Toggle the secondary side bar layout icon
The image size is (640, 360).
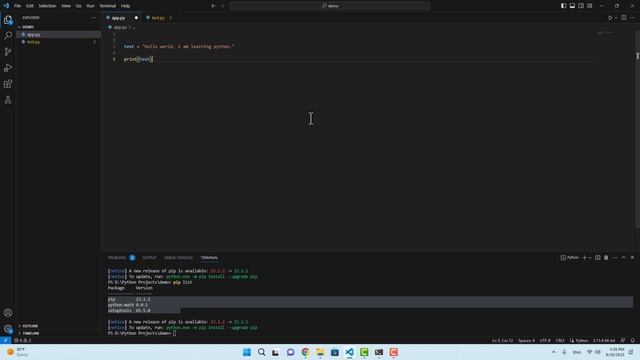(x=581, y=6)
